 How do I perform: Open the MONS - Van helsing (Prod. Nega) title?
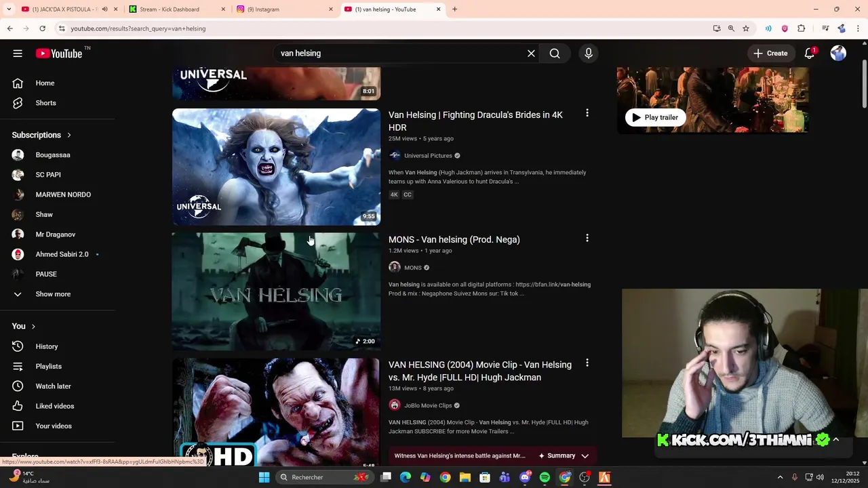pyautogui.click(x=454, y=240)
